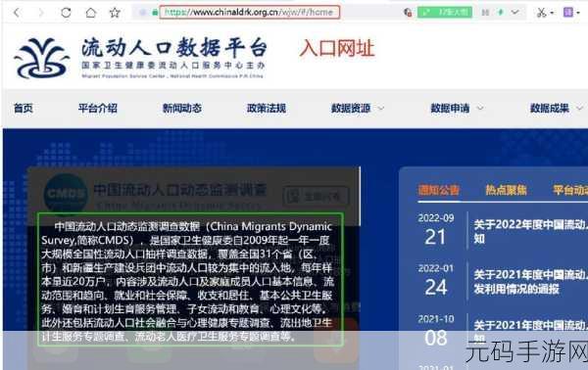Click the browser forward arrow
588x370 pixels.
[x=41, y=13]
